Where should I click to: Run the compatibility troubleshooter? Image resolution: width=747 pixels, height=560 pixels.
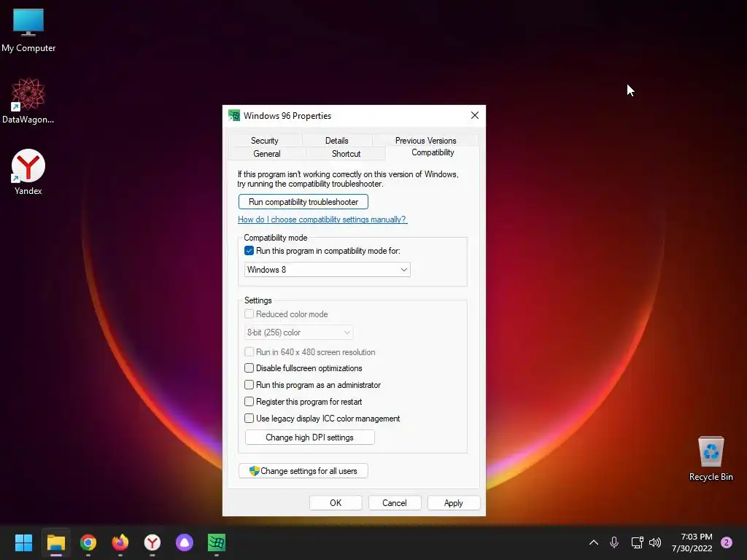[303, 202]
